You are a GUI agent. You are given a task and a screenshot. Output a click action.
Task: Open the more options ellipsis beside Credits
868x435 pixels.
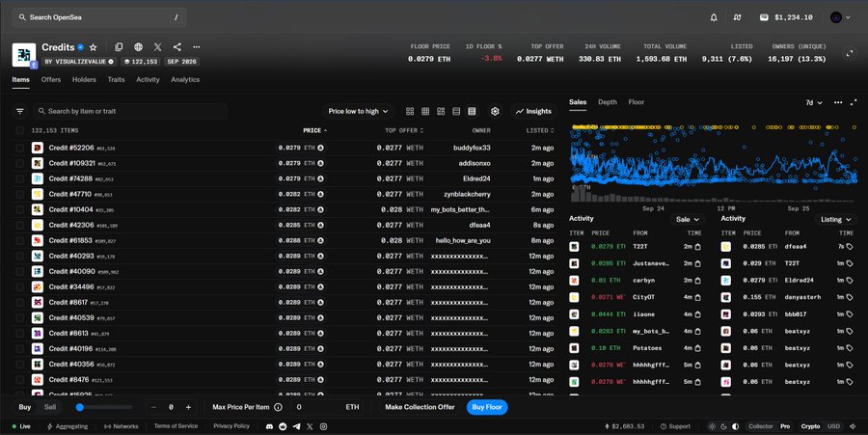pos(197,47)
